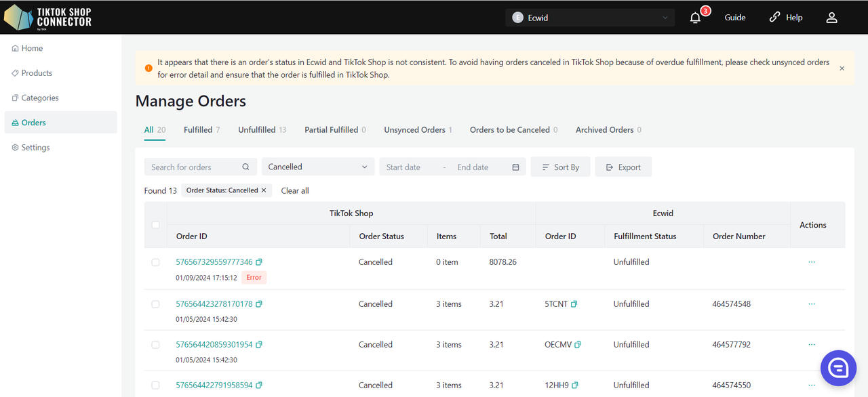Open the Guide link
The height and width of the screenshot is (397, 868).
(735, 18)
